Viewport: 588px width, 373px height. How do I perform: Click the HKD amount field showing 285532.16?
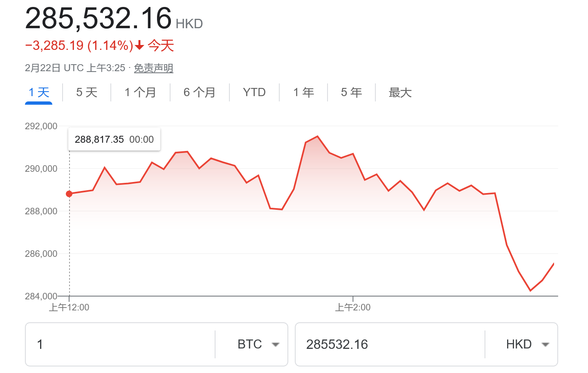tap(391, 344)
